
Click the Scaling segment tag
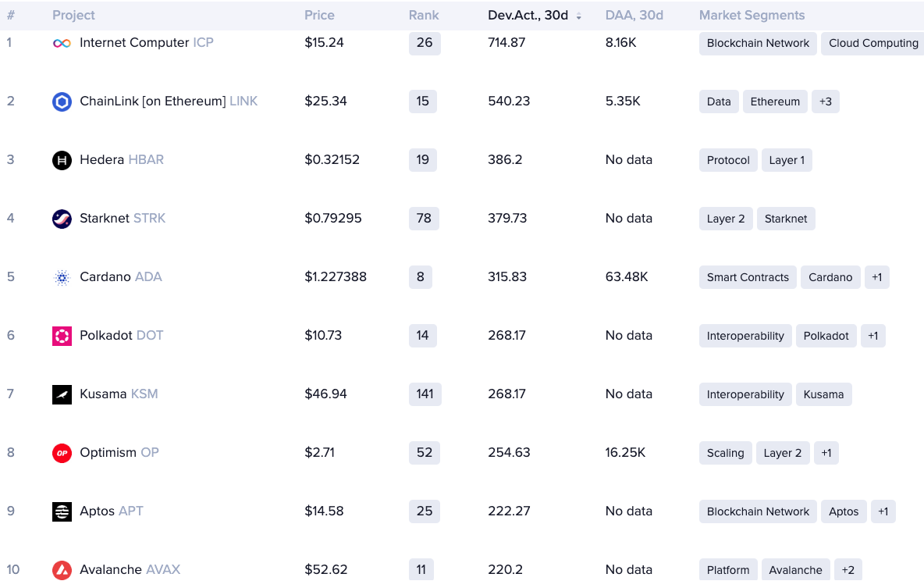tap(726, 453)
